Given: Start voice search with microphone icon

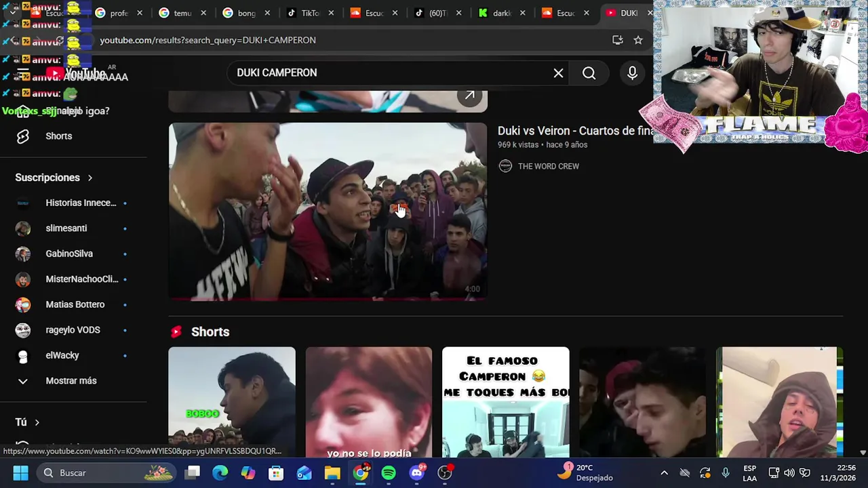Looking at the screenshot, I should pyautogui.click(x=632, y=73).
